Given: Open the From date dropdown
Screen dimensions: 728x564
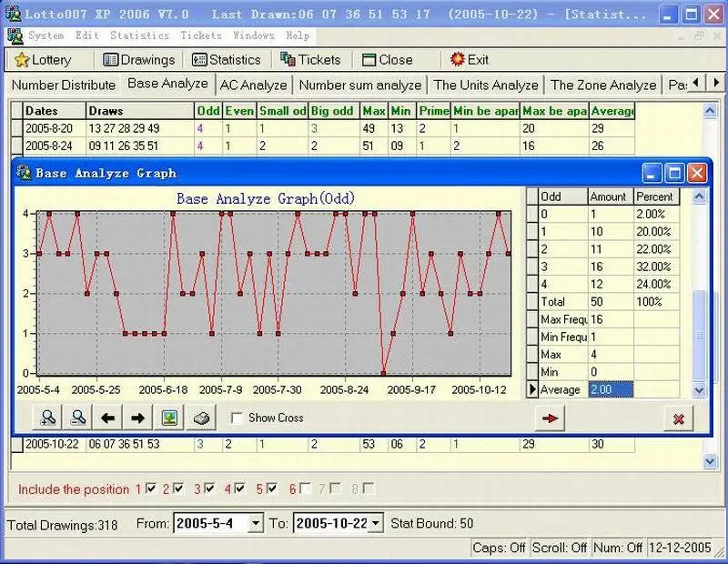Looking at the screenshot, I should (255, 524).
